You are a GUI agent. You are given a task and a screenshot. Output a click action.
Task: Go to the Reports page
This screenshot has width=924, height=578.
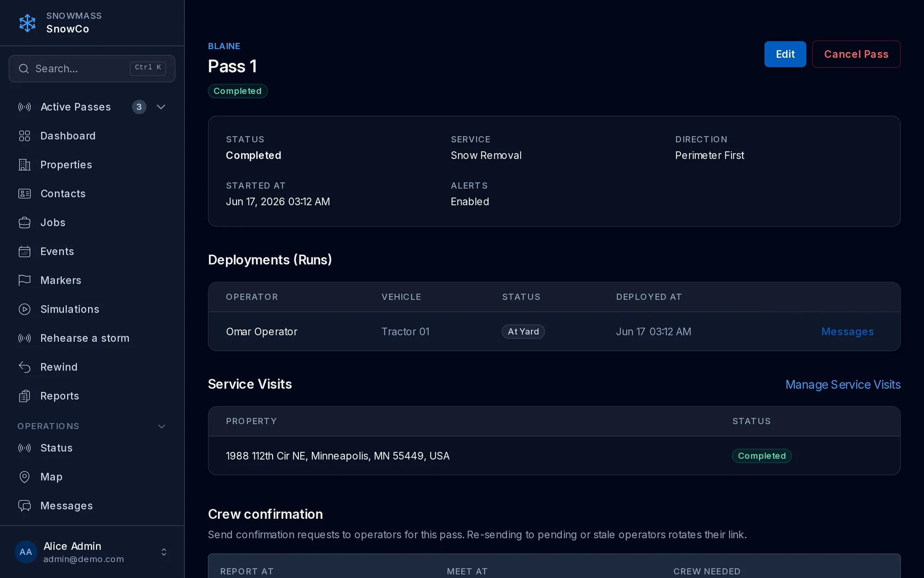point(92,396)
